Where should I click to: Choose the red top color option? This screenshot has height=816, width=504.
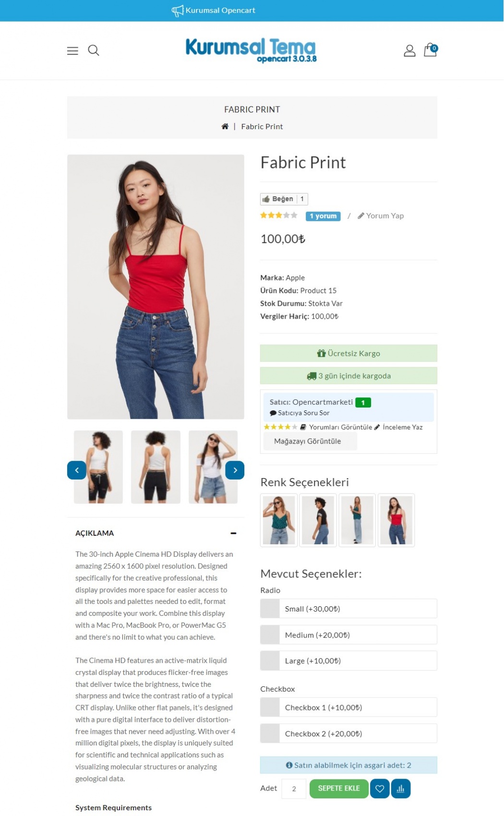(396, 520)
